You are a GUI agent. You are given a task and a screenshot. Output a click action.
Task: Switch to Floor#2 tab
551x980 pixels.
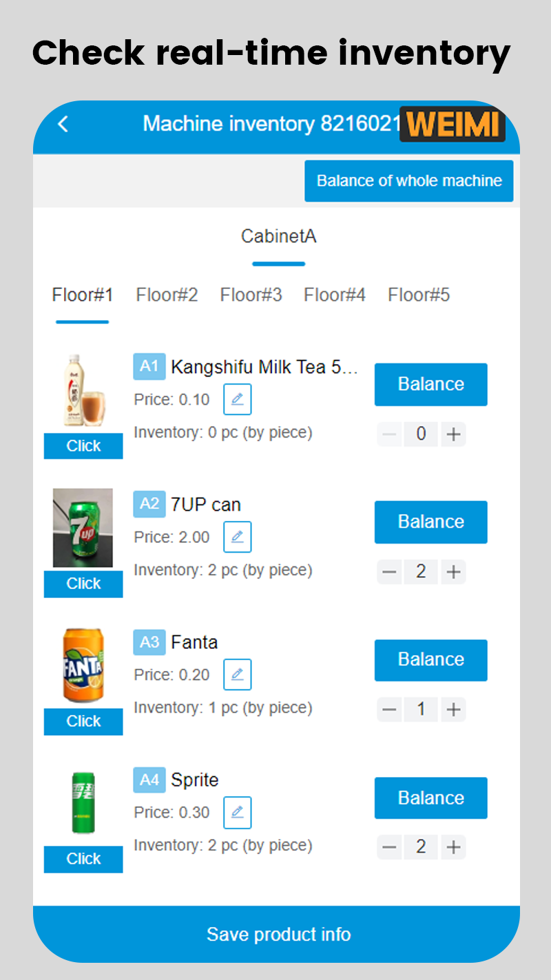pos(167,295)
